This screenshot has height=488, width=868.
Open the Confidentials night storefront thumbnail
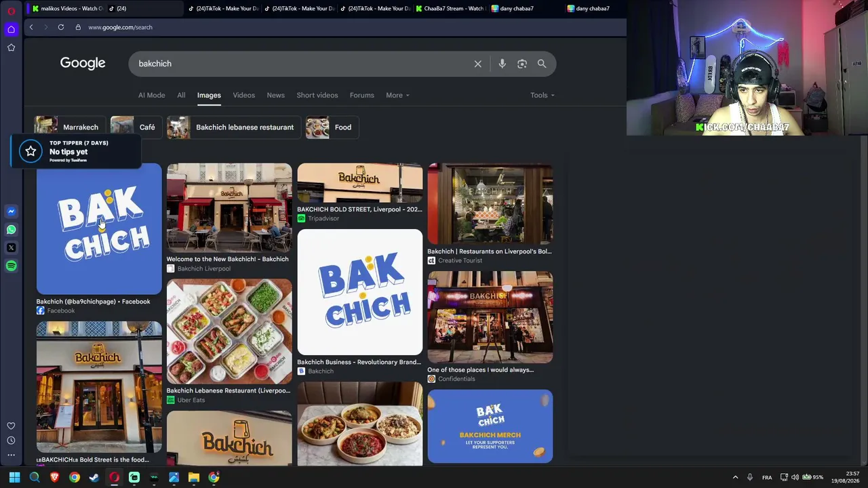(490, 317)
